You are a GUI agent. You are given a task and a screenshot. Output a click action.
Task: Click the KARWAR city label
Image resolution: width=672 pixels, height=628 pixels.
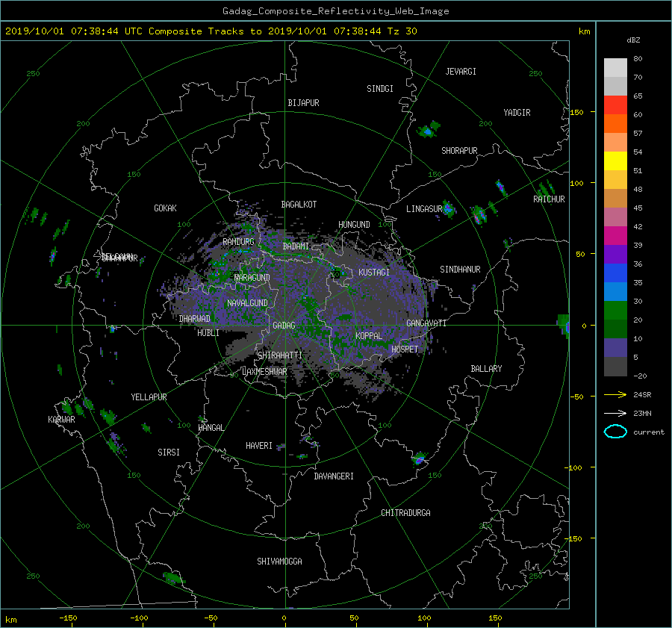pos(61,420)
